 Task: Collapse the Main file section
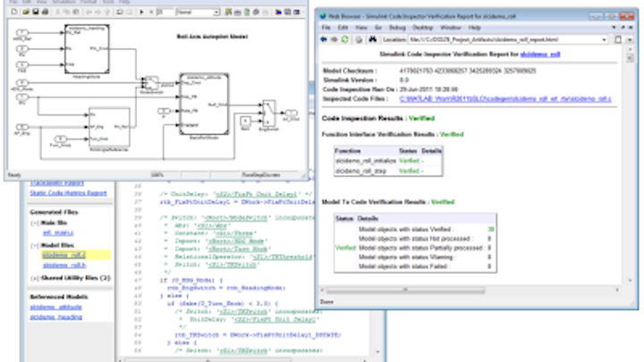pos(35,223)
